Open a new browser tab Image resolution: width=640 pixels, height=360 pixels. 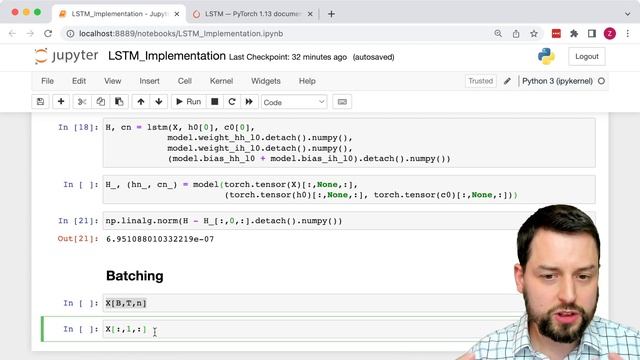pos(331,14)
